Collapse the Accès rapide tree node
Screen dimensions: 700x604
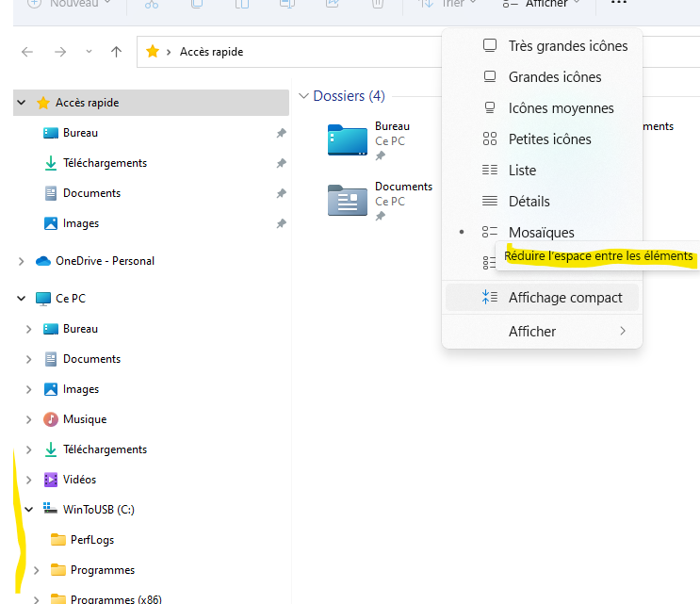(x=21, y=103)
